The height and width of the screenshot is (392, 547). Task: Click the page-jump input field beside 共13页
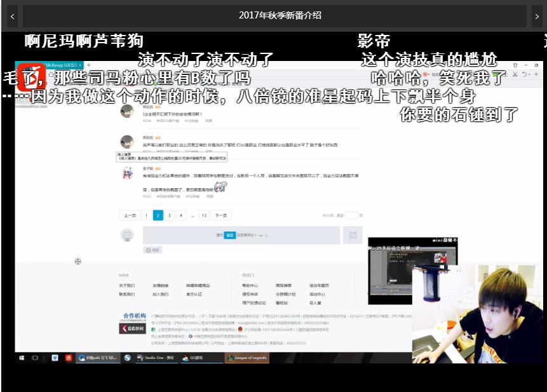(x=350, y=215)
